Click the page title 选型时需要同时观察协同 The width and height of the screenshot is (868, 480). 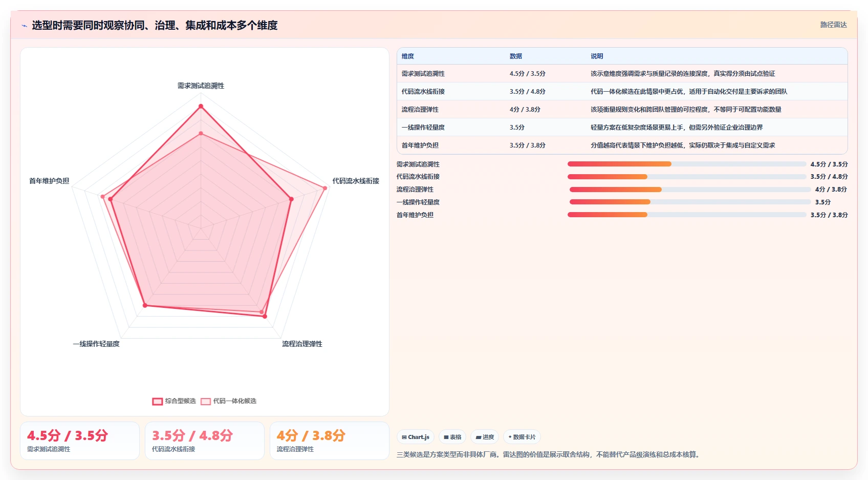coord(155,25)
